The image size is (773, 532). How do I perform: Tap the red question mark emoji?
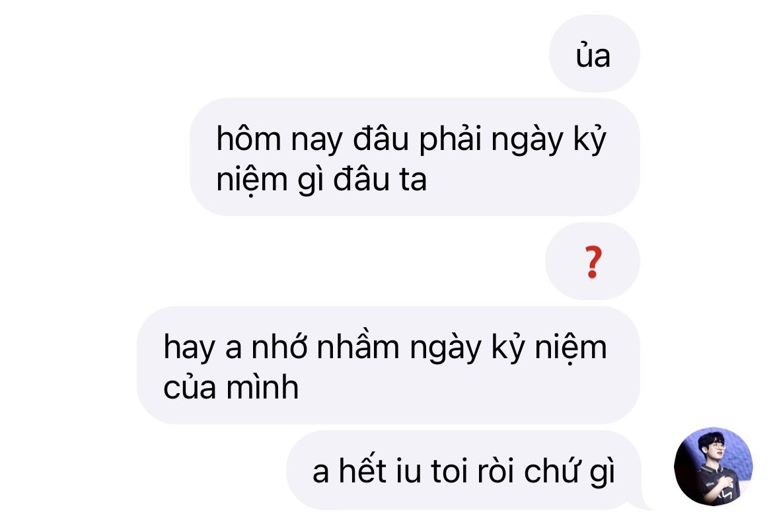[x=593, y=262]
